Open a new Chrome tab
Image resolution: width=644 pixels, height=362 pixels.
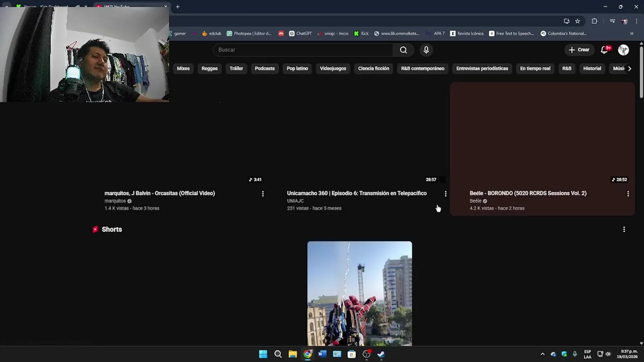tap(178, 7)
